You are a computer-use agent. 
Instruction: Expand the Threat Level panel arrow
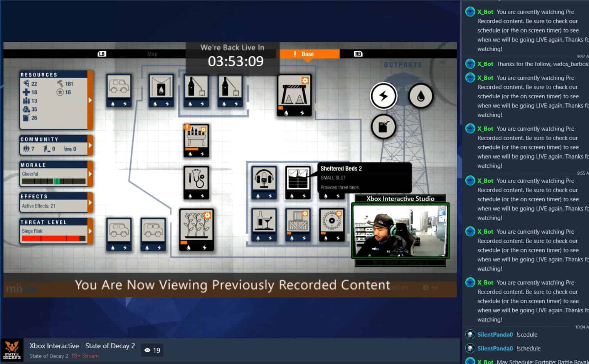[90, 231]
